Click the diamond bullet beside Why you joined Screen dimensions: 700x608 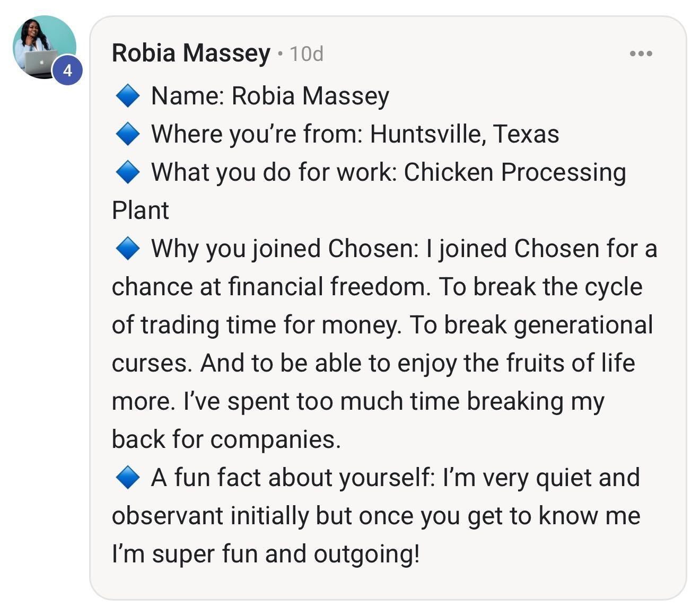coord(128,249)
